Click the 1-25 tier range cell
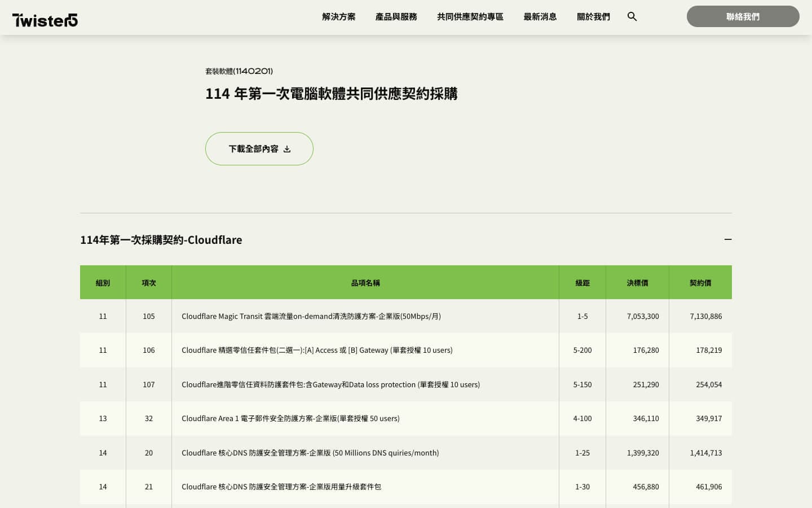The image size is (812, 508). click(582, 453)
